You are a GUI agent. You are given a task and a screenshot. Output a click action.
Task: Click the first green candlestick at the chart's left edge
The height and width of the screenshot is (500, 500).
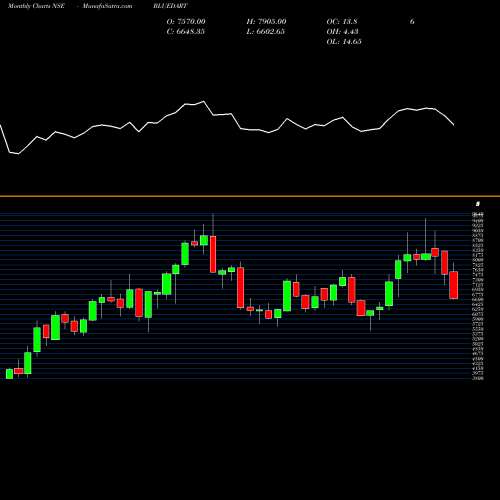click(x=9, y=374)
